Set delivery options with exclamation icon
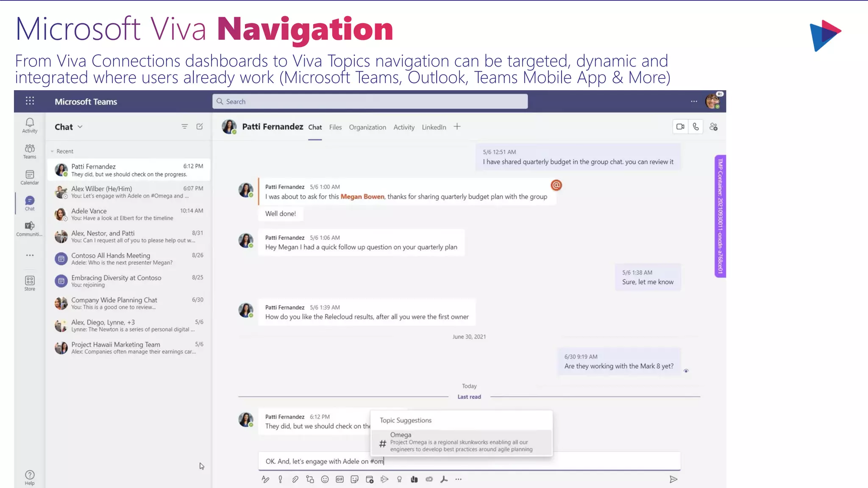The width and height of the screenshot is (868, 488). (x=280, y=479)
